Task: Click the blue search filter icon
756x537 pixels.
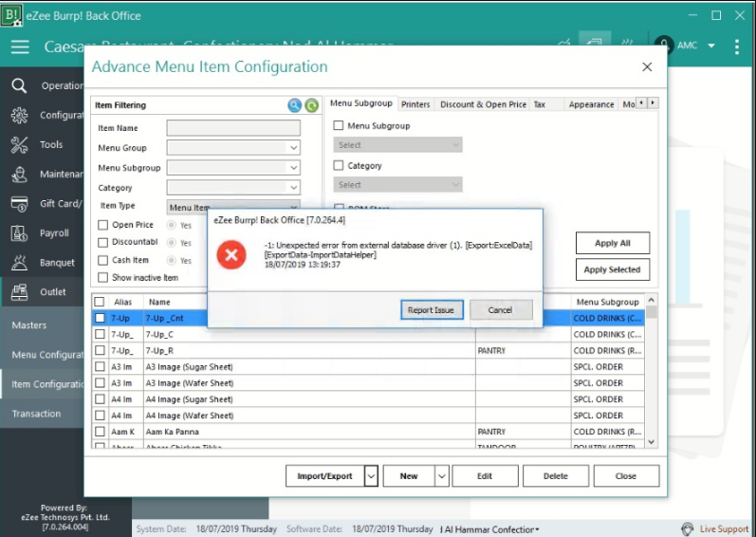Action: (295, 105)
